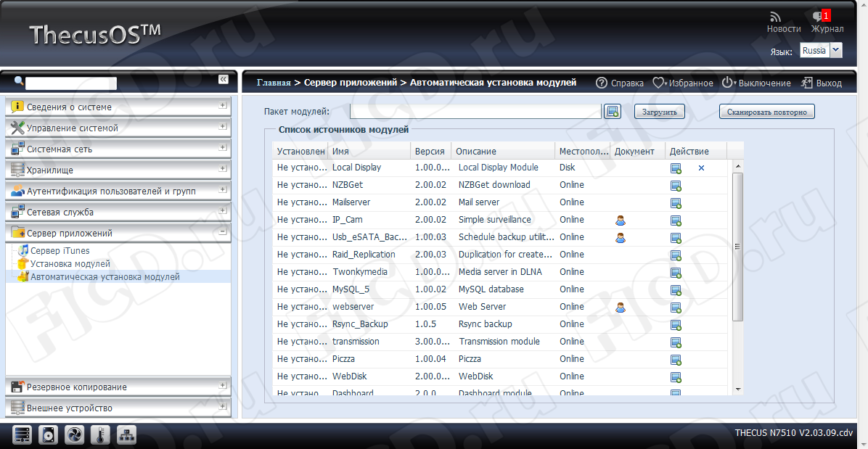This screenshot has width=868, height=449.
Task: Click the sidebar search magnifier icon
Action: click(19, 81)
